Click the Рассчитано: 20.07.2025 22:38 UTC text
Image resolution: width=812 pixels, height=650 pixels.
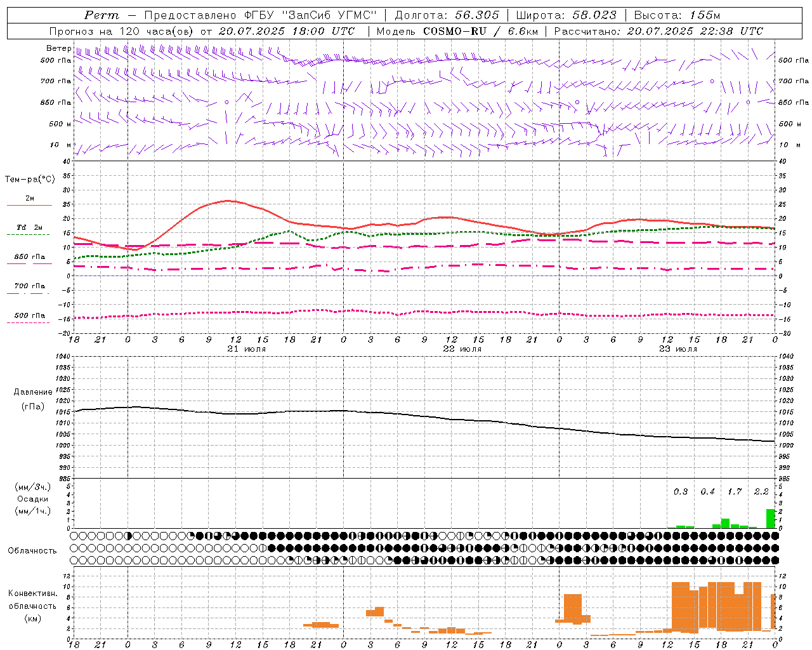[x=658, y=31]
